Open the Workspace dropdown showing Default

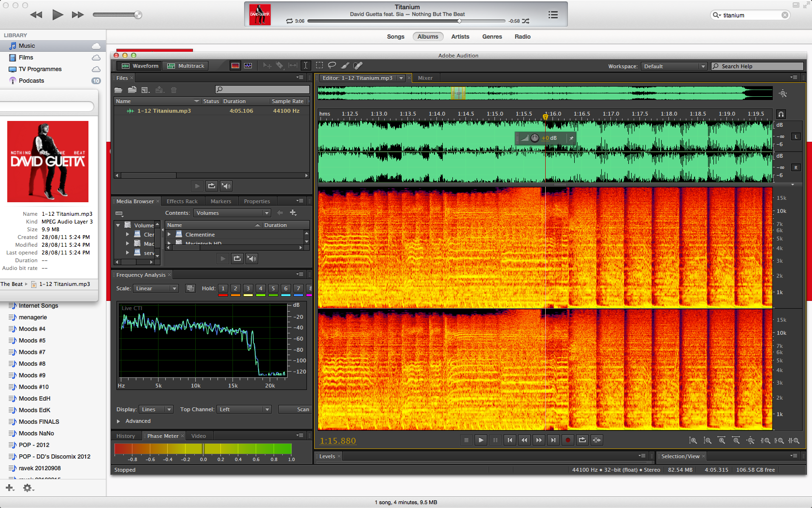(674, 66)
